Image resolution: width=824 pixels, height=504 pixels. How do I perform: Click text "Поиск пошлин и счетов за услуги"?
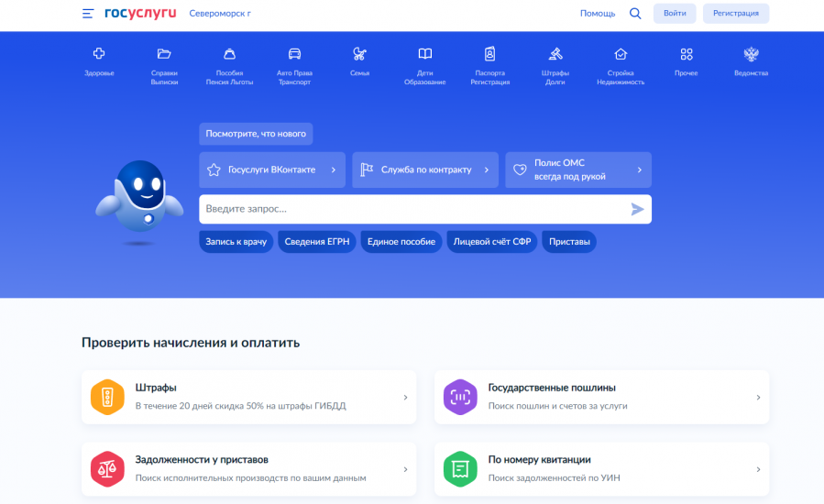[x=557, y=406]
